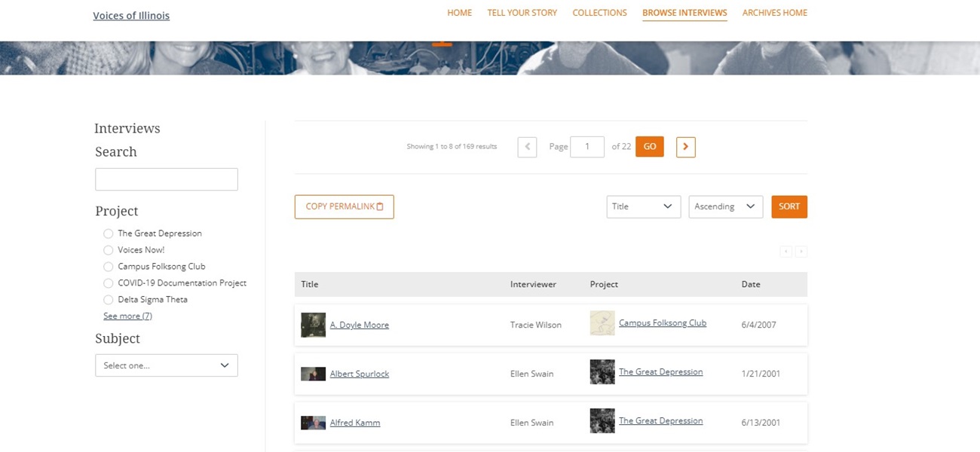Open the Ascending sort order dropdown

click(725, 206)
